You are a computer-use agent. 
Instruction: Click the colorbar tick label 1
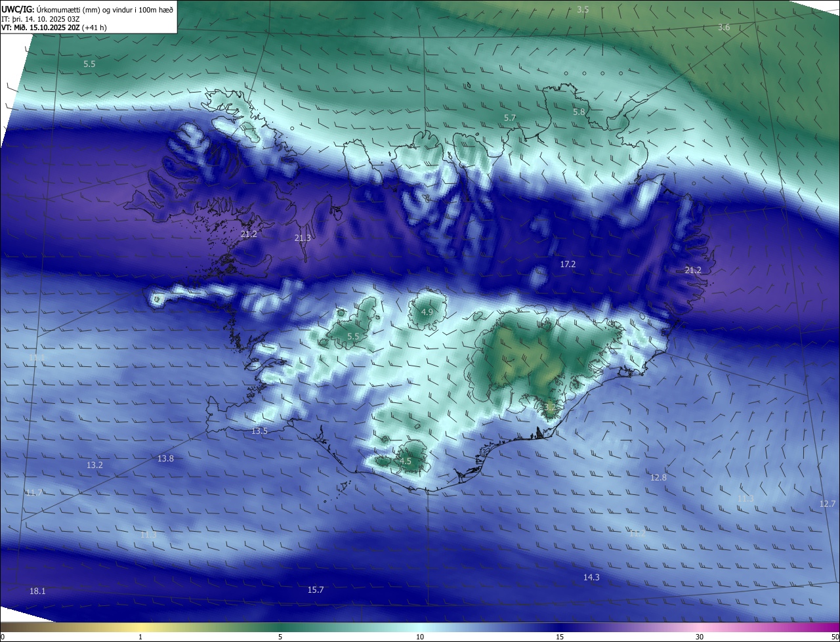(140, 637)
